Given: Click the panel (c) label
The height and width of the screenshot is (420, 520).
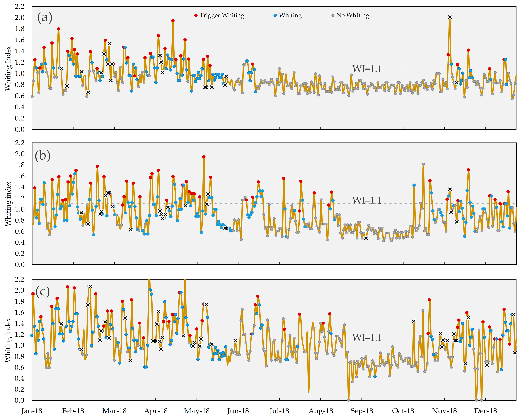Looking at the screenshot, I should [43, 292].
